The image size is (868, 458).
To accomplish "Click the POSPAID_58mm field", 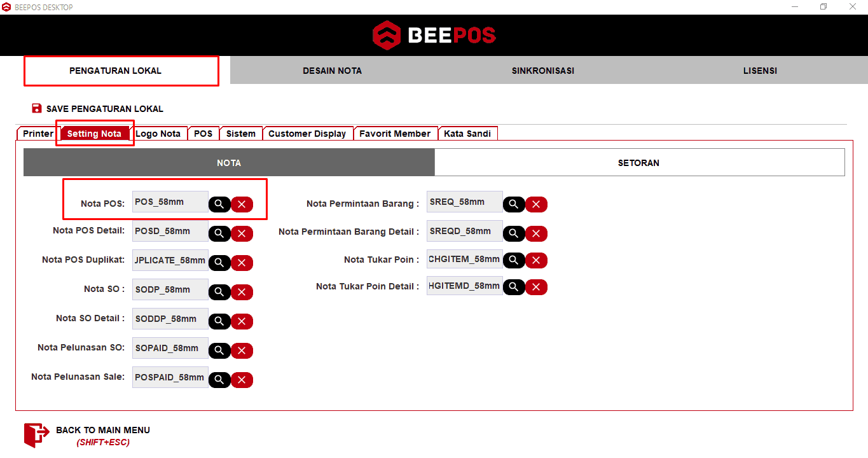I will [170, 377].
